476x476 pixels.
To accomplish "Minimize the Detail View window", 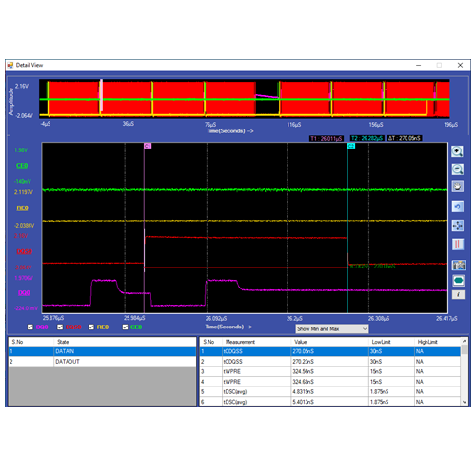I will tap(419, 65).
